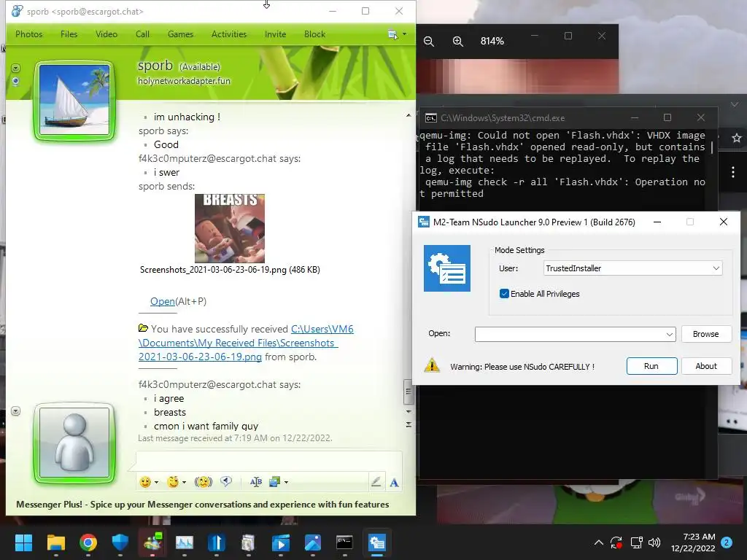Open the Photos app from taskbar
Viewport: 747px width, 560px height.
[312, 542]
